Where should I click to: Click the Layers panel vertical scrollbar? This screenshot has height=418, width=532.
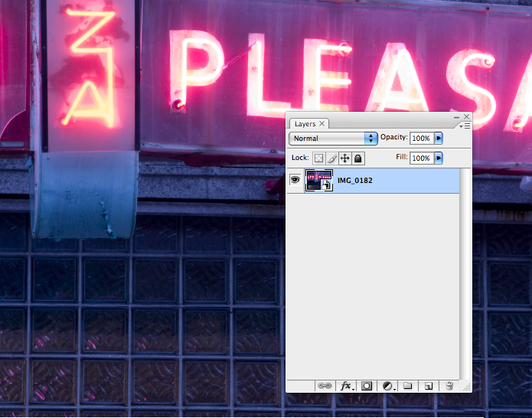(x=465, y=273)
